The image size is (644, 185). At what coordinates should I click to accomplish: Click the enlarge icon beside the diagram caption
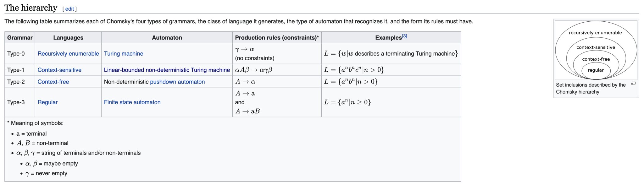tap(633, 84)
